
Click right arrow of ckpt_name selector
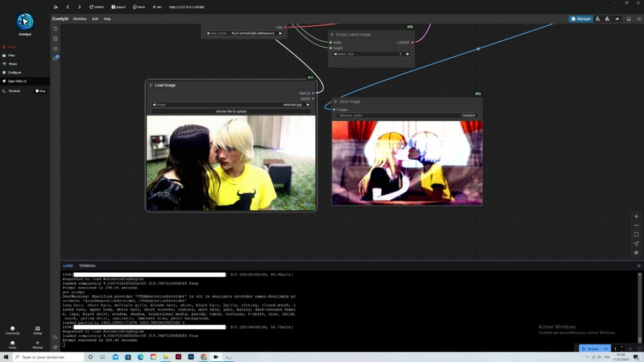(280, 33)
